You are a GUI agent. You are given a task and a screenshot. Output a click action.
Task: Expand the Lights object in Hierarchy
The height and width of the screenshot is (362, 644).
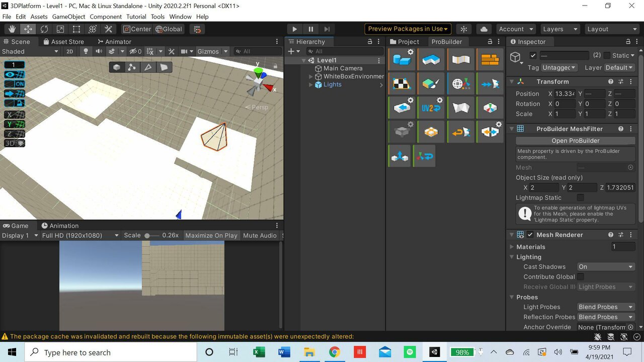311,84
